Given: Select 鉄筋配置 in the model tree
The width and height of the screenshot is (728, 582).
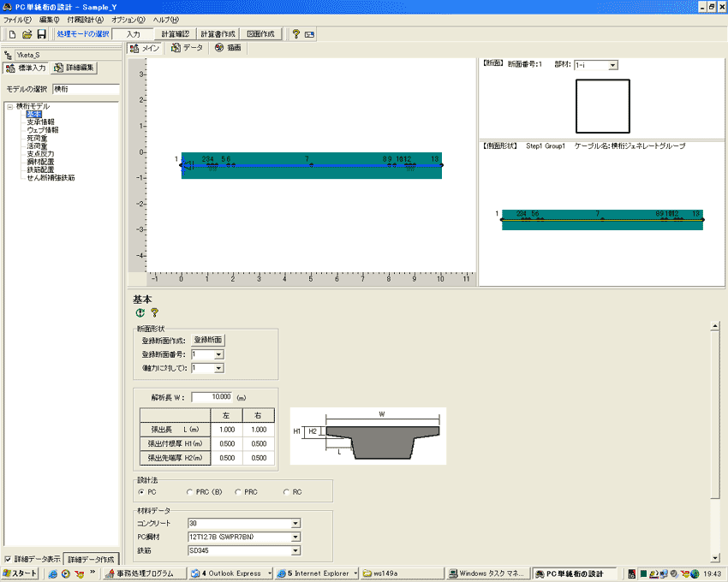Looking at the screenshot, I should (x=40, y=169).
